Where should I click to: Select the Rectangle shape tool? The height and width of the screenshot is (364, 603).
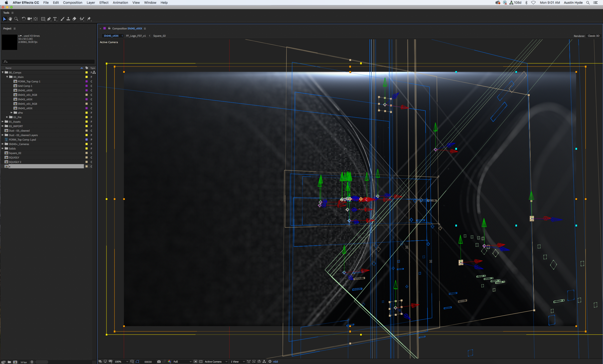(x=43, y=19)
